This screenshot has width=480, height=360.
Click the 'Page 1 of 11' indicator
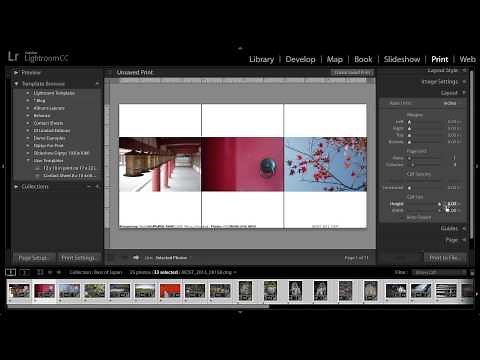[356, 258]
